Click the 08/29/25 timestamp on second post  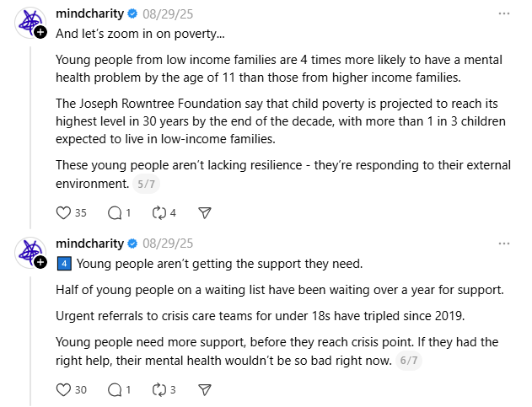tap(168, 244)
